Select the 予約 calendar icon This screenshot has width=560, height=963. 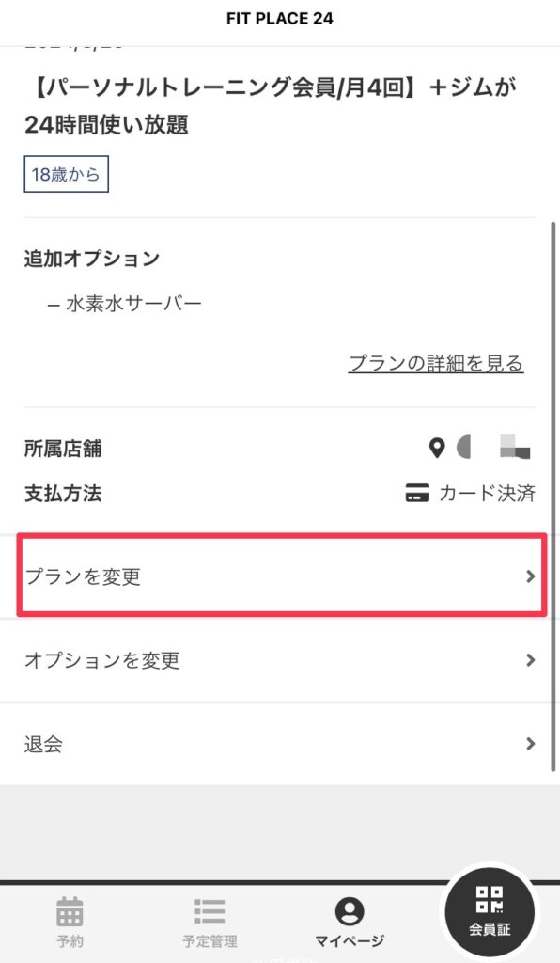coord(70,910)
